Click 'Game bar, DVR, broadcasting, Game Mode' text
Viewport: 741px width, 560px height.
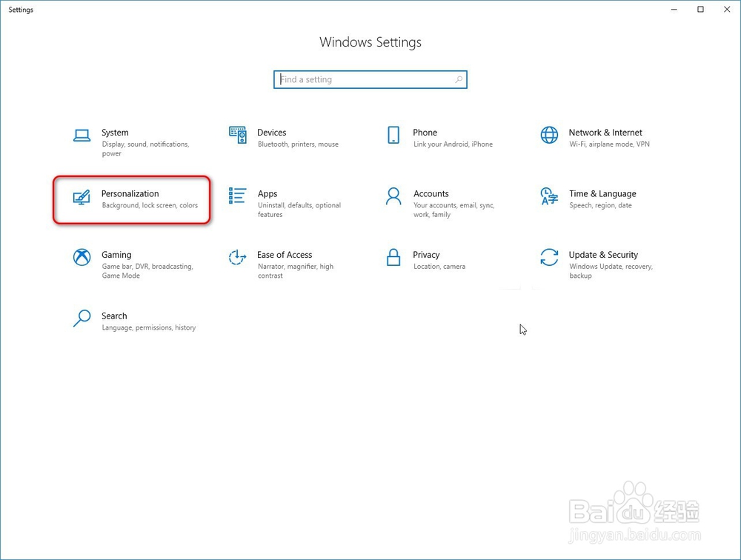pyautogui.click(x=147, y=270)
